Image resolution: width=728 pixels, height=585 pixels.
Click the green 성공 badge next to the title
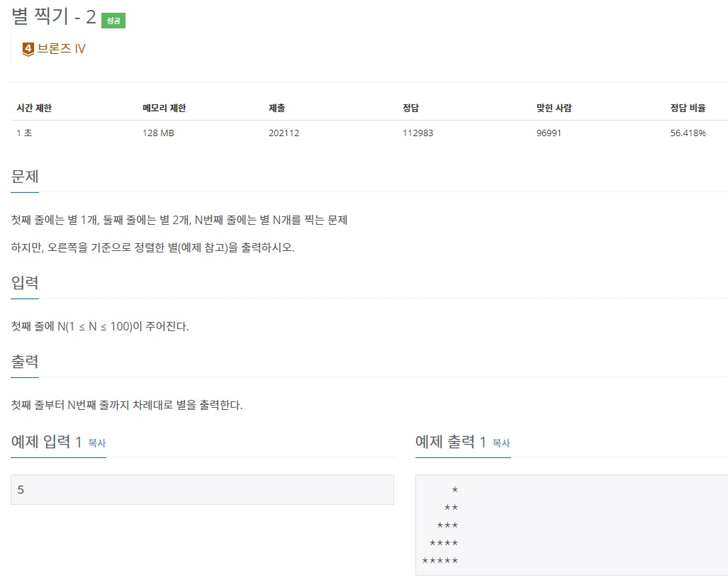click(x=113, y=21)
